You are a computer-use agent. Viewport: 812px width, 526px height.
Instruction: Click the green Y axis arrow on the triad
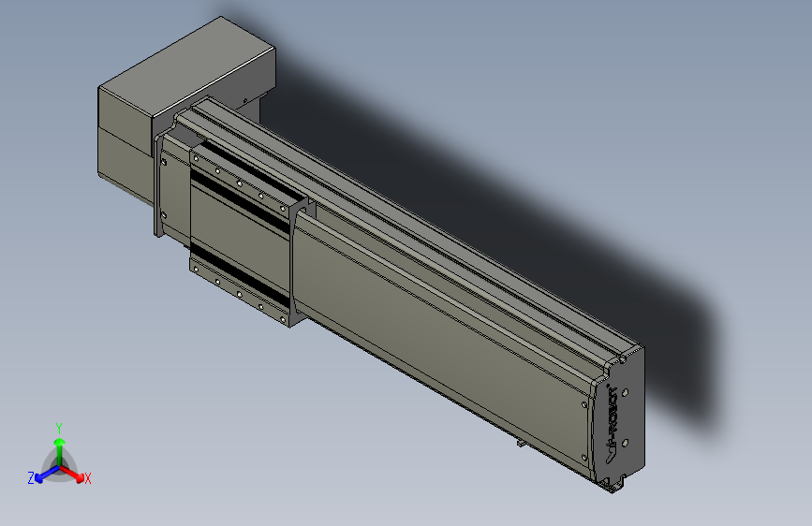point(60,450)
